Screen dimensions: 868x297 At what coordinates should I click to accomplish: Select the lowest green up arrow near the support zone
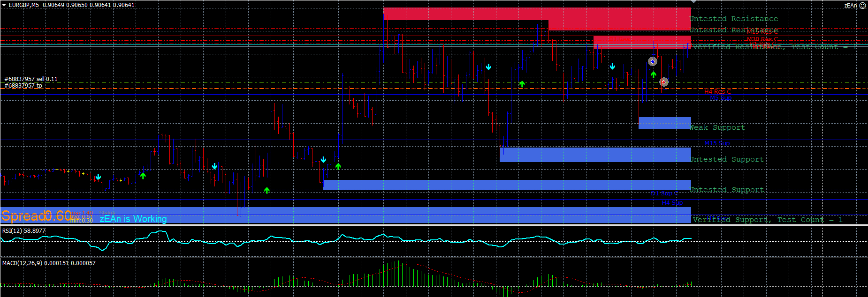(267, 190)
